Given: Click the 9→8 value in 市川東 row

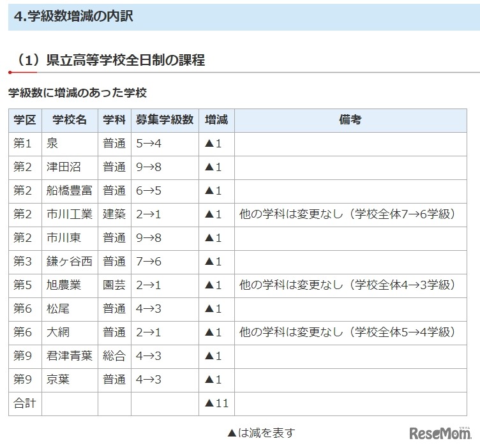Looking at the screenshot, I should pos(149,238).
